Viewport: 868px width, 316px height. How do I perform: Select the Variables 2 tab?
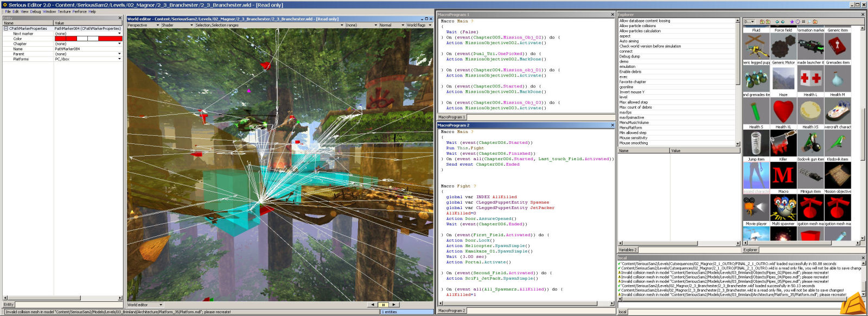pos(628,250)
